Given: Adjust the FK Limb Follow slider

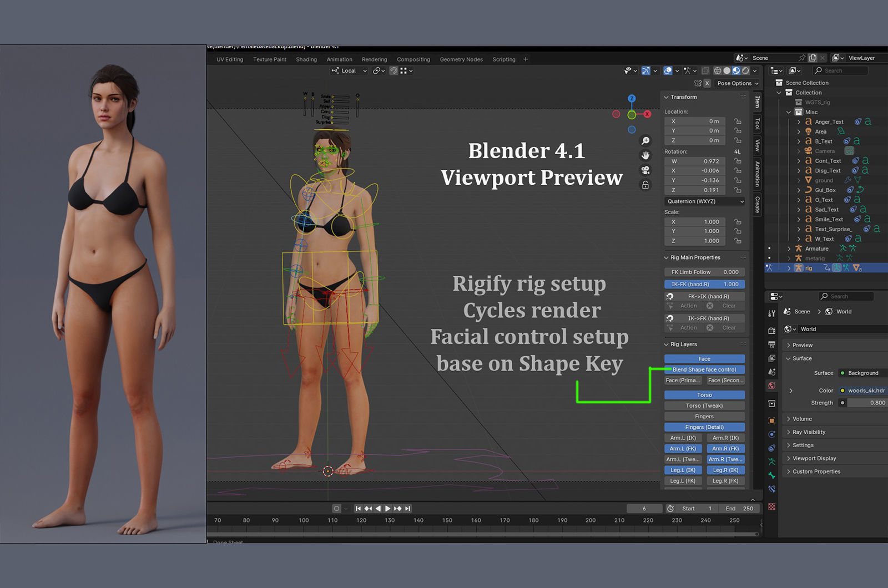Looking at the screenshot, I should pyautogui.click(x=704, y=272).
